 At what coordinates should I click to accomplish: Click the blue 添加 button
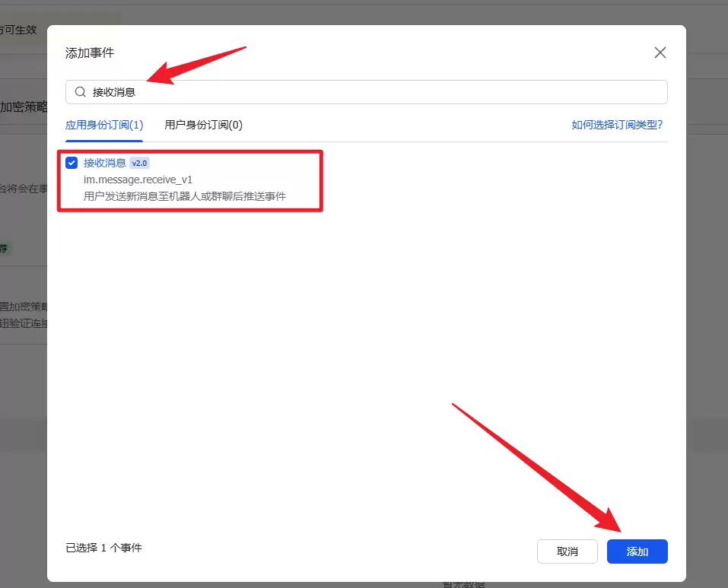(x=637, y=551)
